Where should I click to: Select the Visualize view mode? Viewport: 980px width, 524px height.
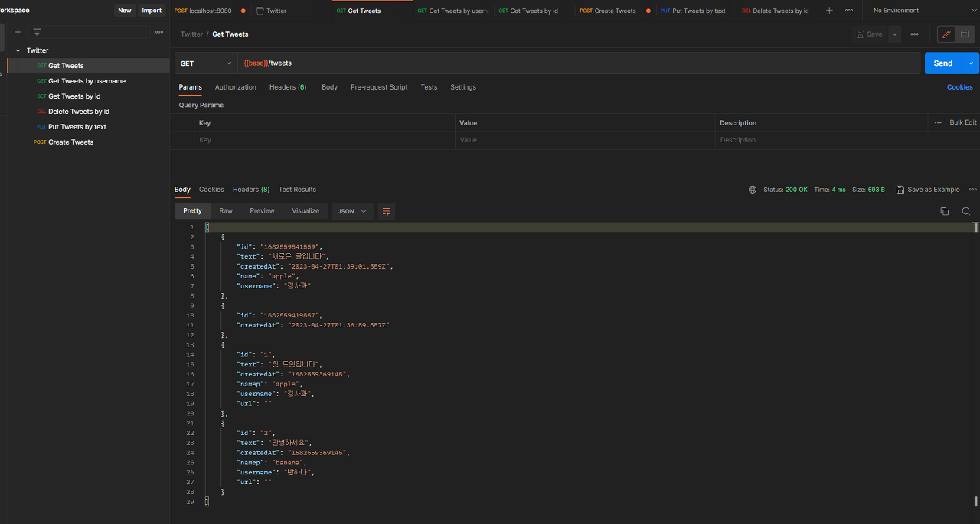coord(305,211)
